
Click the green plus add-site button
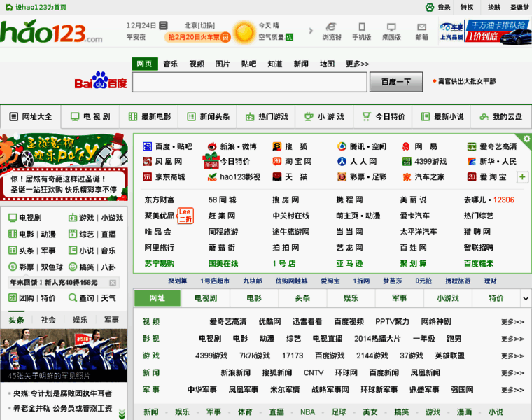[522, 177]
